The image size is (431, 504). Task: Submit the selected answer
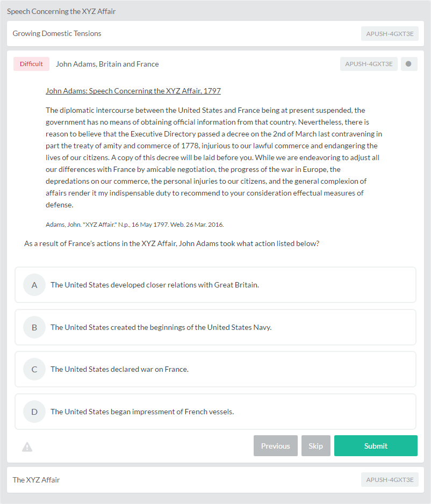click(x=376, y=446)
